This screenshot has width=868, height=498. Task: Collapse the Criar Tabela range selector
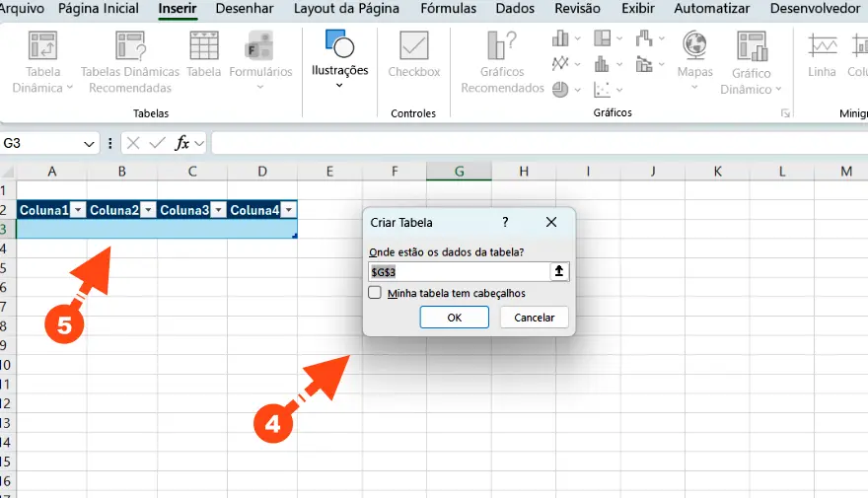click(559, 271)
